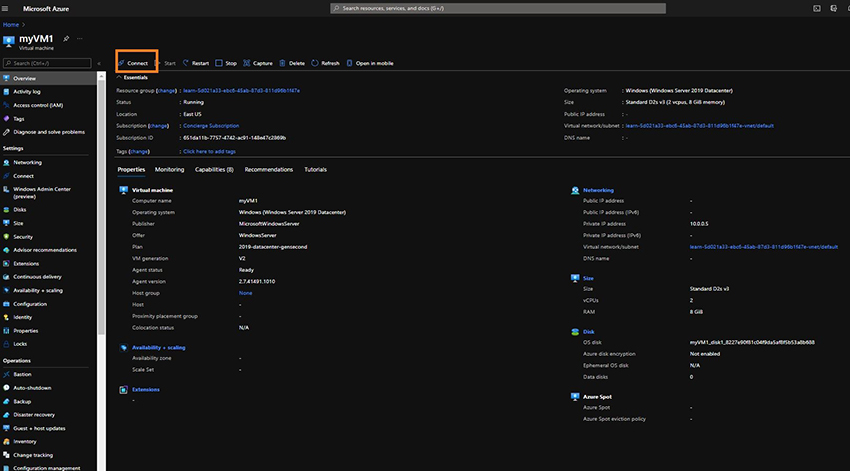The image size is (850, 471).
Task: Collapse the Essentials section
Action: click(x=119, y=77)
